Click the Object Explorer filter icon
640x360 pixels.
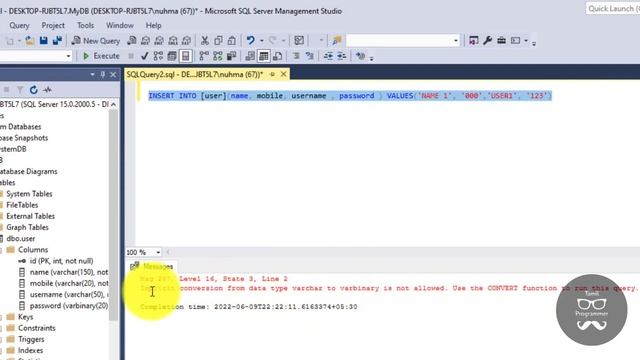point(20,90)
